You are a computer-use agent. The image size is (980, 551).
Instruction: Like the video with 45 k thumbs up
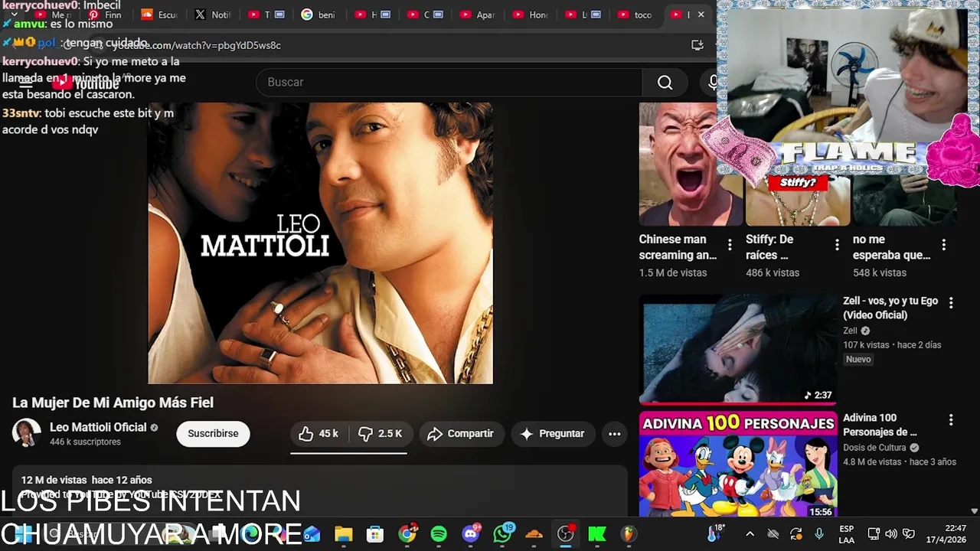[x=318, y=433]
